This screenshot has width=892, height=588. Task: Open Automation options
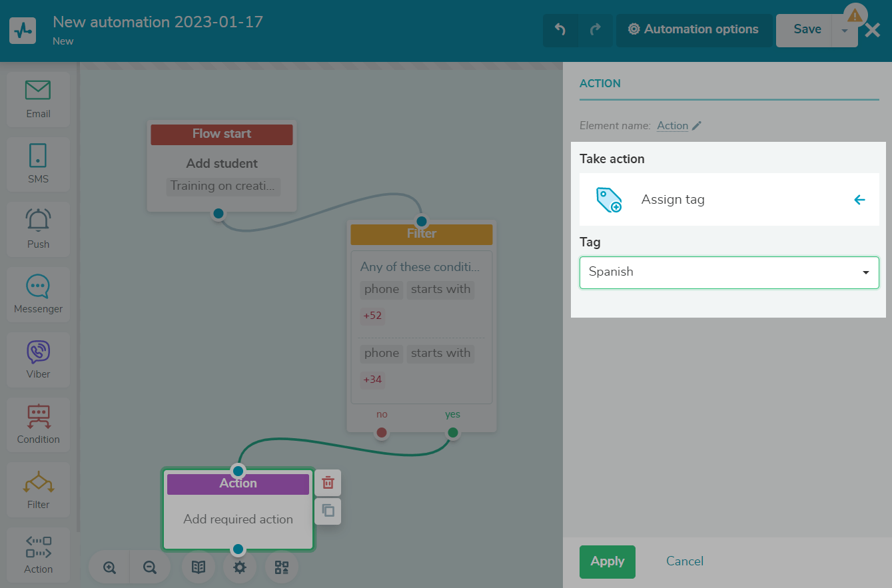point(693,29)
